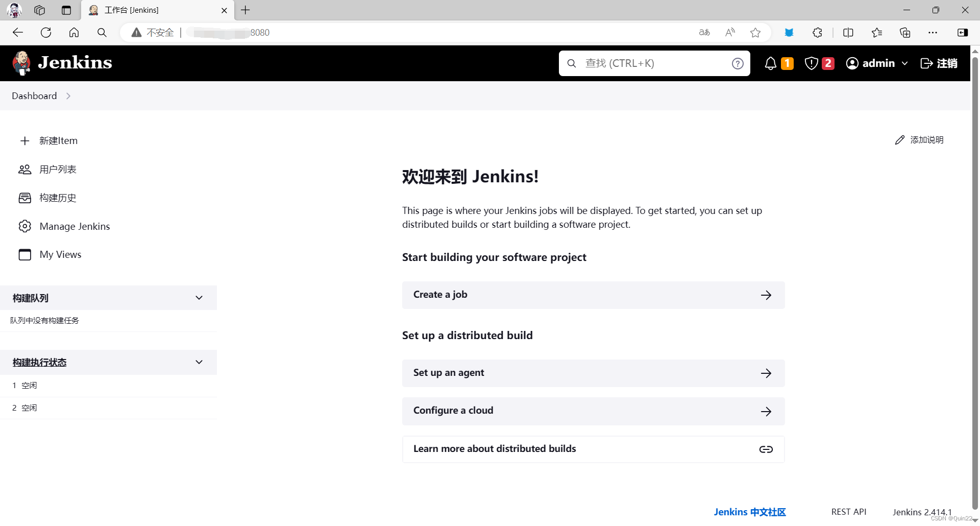Expand the admin dropdown chevron
Viewport: 980px width, 526px height.
point(904,63)
